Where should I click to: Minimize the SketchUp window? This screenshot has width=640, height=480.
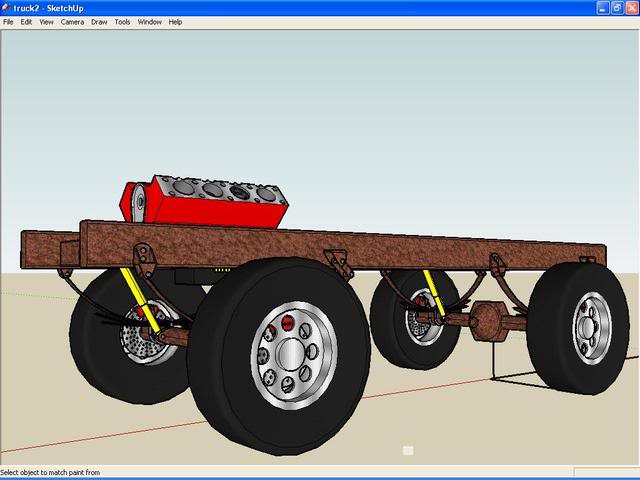[603, 8]
